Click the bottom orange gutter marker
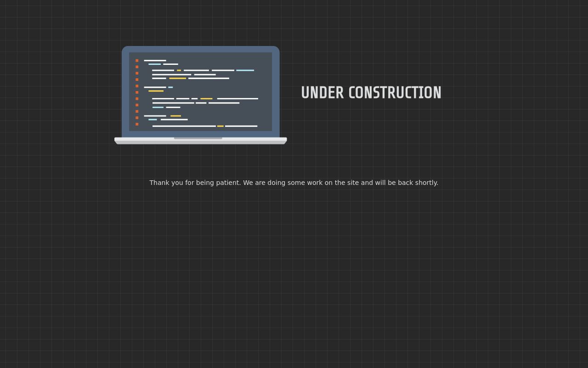Image resolution: width=588 pixels, height=368 pixels. click(137, 124)
